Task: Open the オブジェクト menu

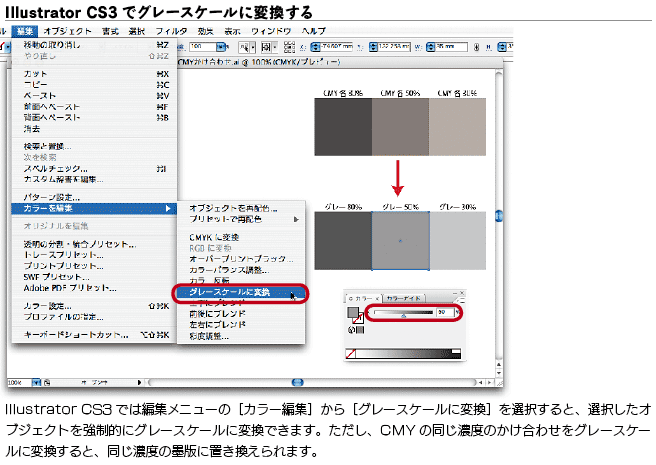Action: coord(67,31)
